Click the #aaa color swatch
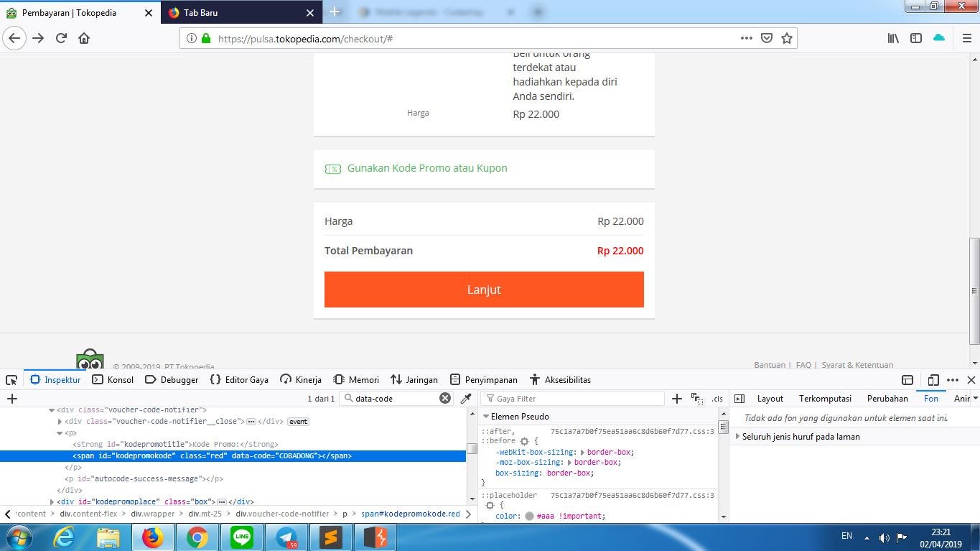The width and height of the screenshot is (980, 551). tap(529, 516)
